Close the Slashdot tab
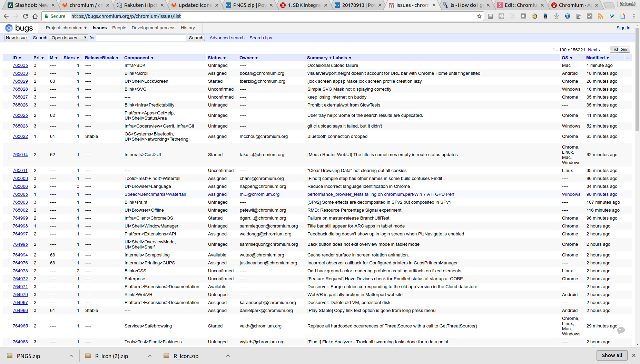The image size is (640, 364). [53, 5]
